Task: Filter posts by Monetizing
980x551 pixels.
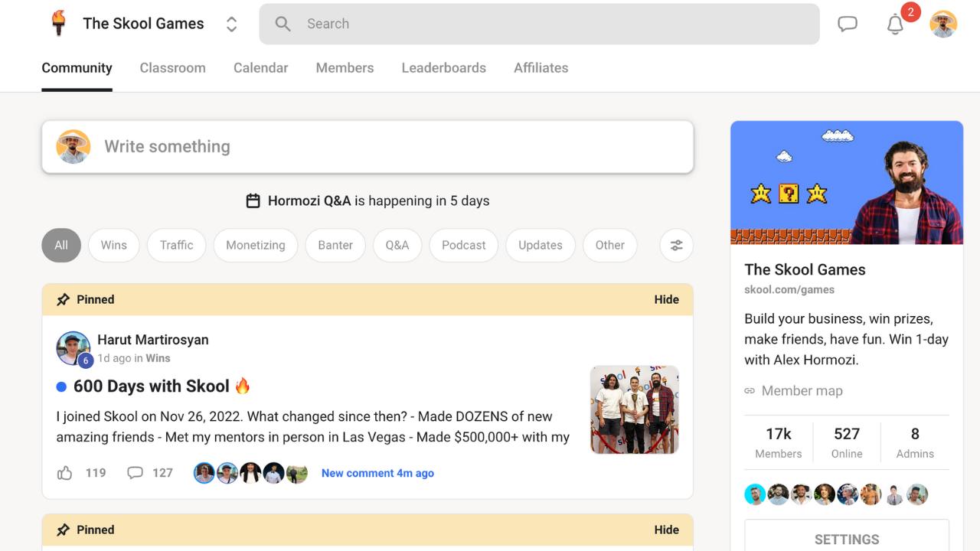Action: (256, 245)
